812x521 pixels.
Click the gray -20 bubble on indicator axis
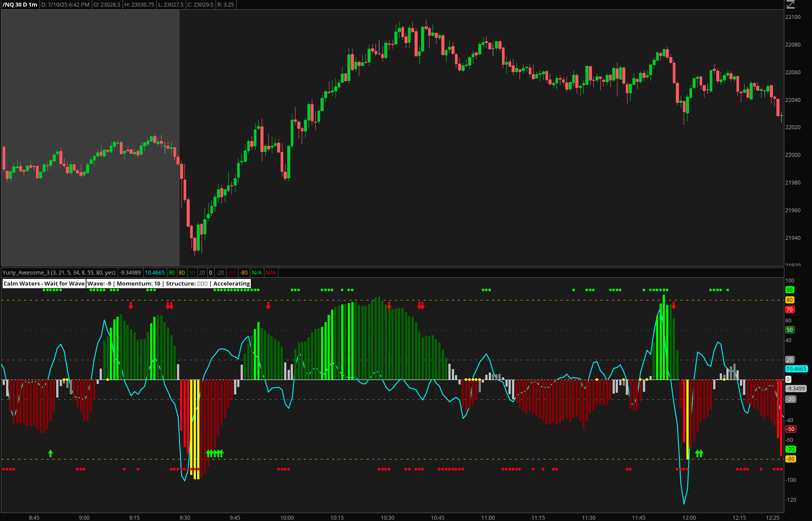pos(790,399)
